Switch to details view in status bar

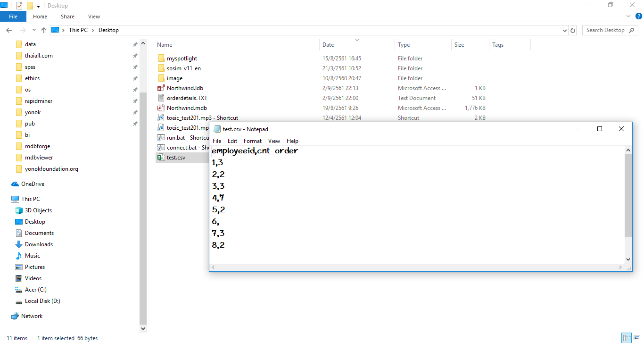(627, 338)
